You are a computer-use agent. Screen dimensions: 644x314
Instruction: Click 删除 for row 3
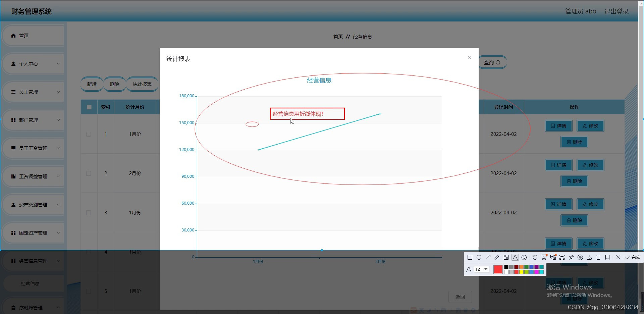(x=575, y=220)
